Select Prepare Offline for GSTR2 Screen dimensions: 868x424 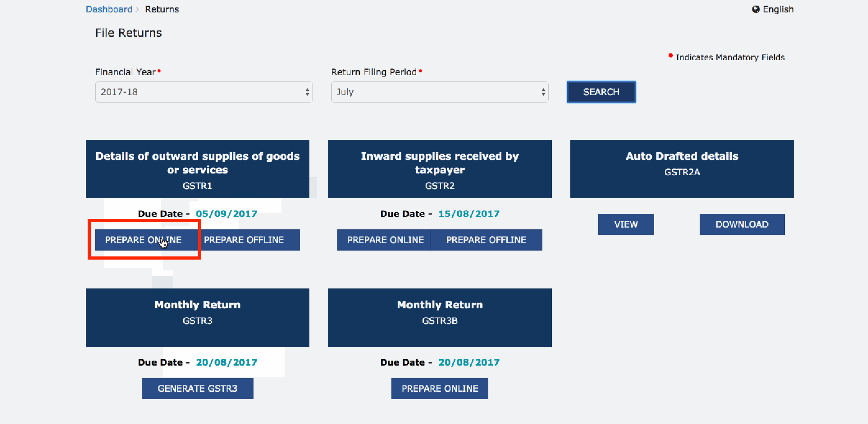486,240
